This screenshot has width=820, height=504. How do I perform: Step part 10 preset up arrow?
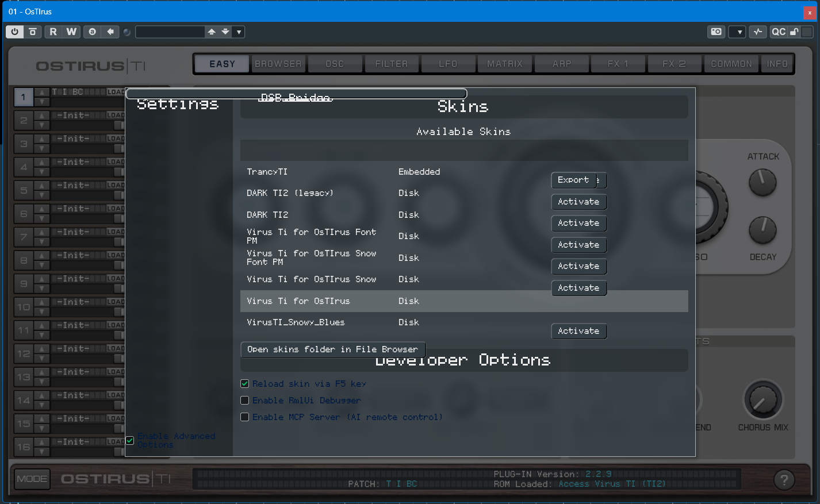click(42, 302)
